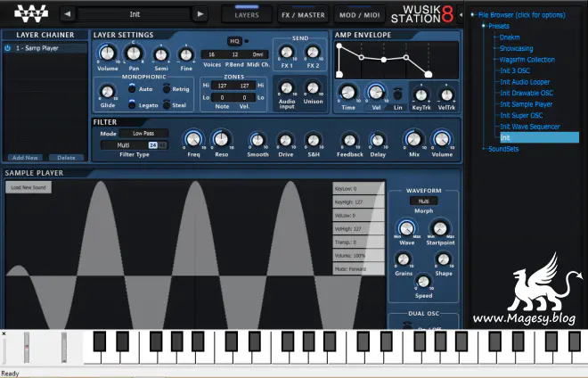588x378 pixels.
Task: Select Init Wave Sequencer preset
Action: pos(530,127)
